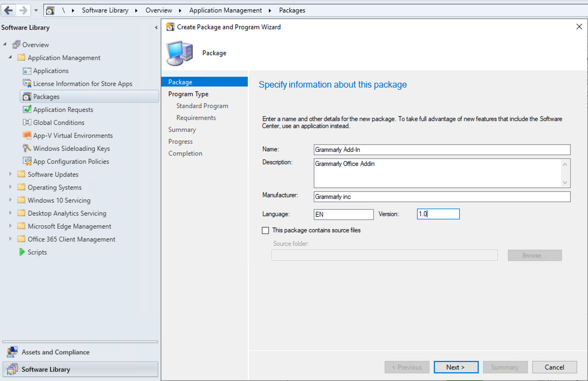Select the Package wizard step
This screenshot has width=588, height=381.
204,82
